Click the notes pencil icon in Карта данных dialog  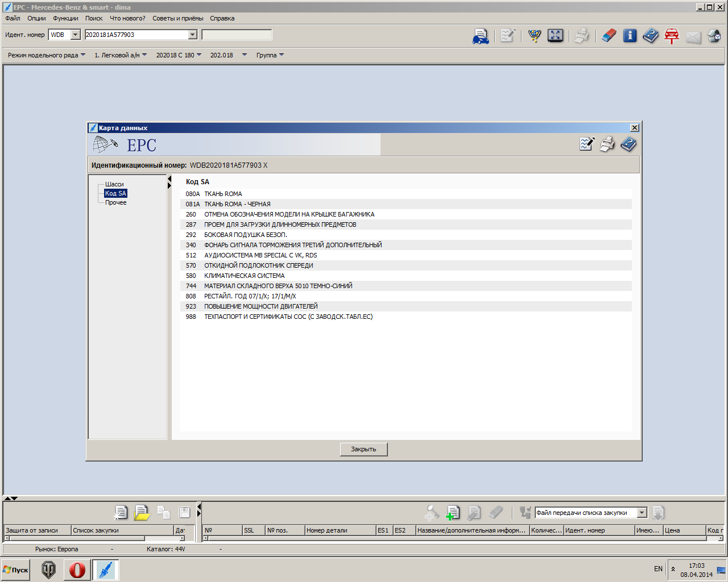click(586, 144)
